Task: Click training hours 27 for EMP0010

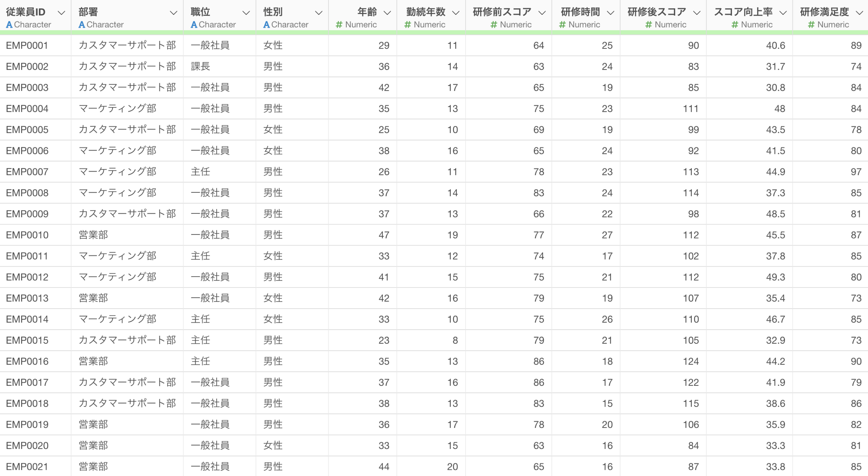Action: [586, 235]
